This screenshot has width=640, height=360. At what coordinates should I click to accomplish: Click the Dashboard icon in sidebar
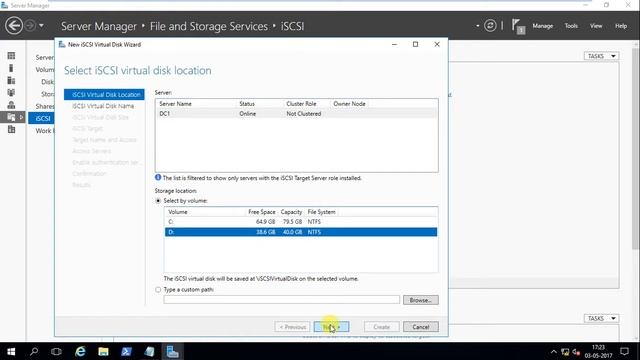(11, 56)
